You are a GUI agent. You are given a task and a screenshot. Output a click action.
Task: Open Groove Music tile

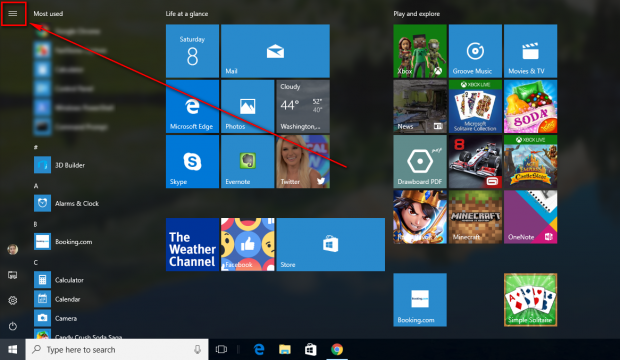pyautogui.click(x=475, y=51)
